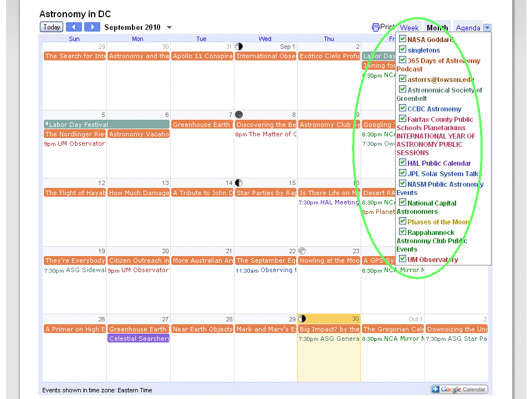Toggle the NASM Public Astronomy Events checkbox
Image resolution: width=532 pixels, height=399 pixels.
(x=402, y=183)
